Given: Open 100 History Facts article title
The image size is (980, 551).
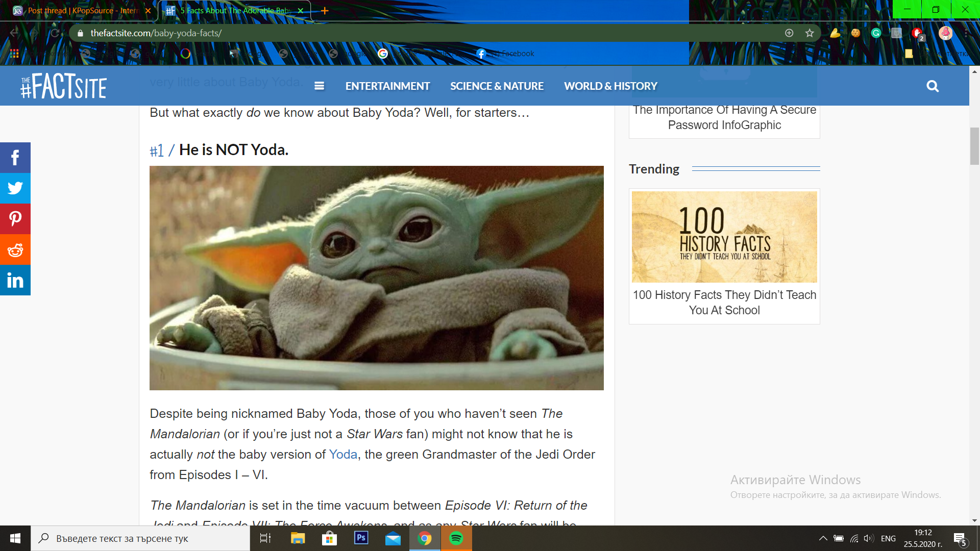Looking at the screenshot, I should point(724,303).
